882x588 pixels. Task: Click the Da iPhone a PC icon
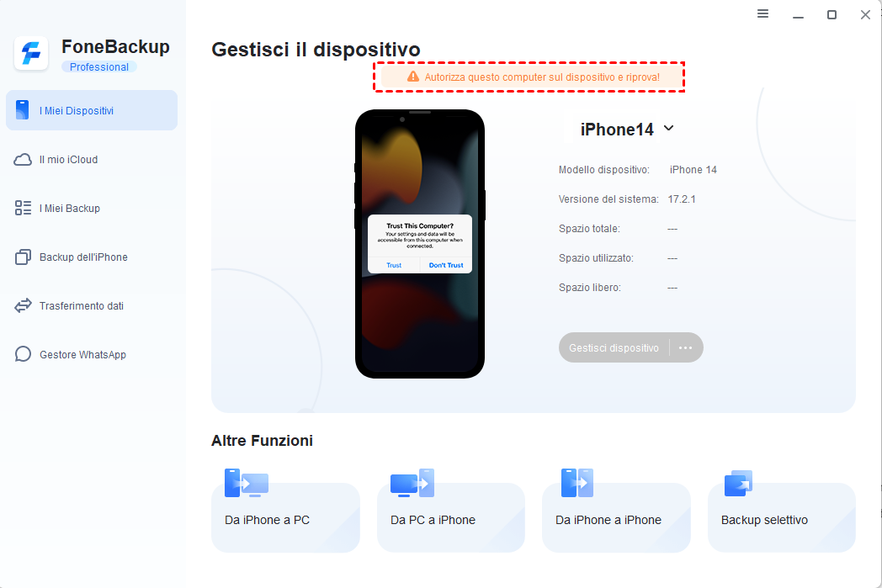(x=247, y=483)
